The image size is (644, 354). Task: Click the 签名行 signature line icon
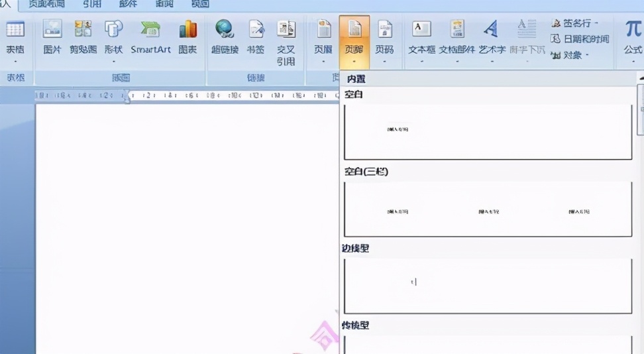556,23
